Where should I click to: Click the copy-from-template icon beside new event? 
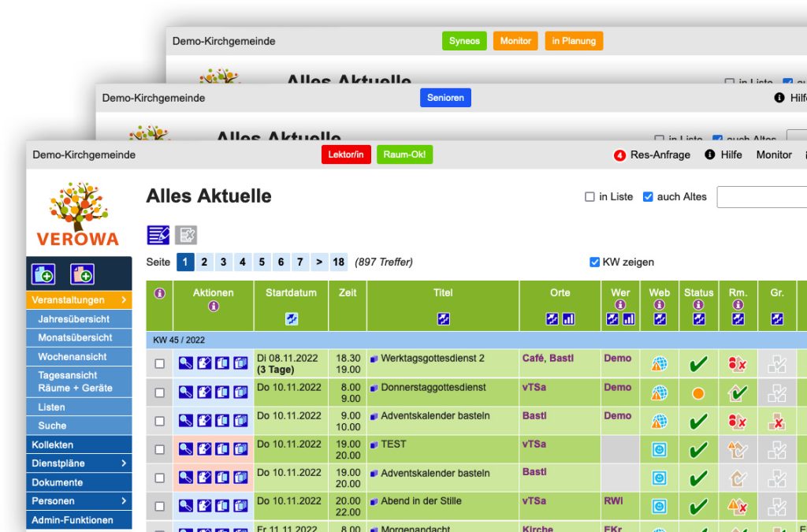[x=82, y=274]
